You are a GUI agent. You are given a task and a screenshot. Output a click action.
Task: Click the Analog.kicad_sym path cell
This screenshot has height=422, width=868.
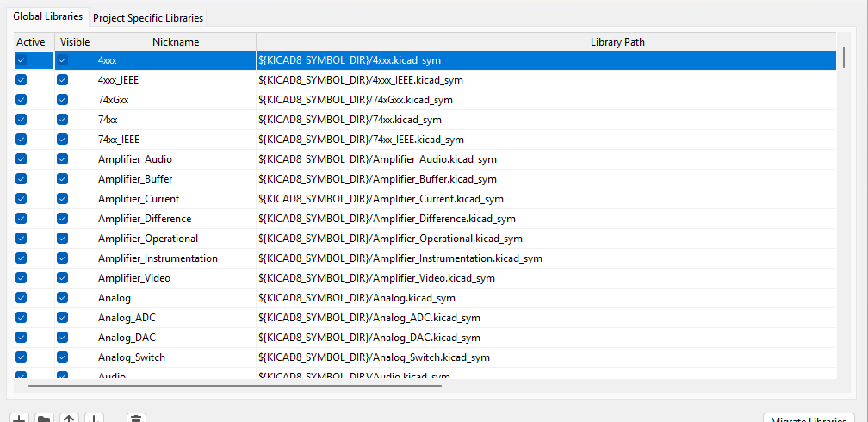point(546,298)
